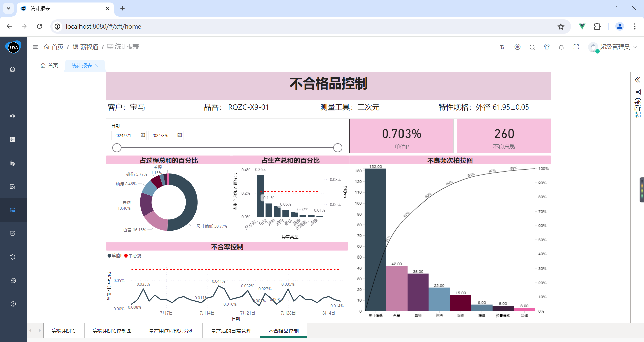
Task: Close the 统计报表 page tab
Action: (97, 66)
